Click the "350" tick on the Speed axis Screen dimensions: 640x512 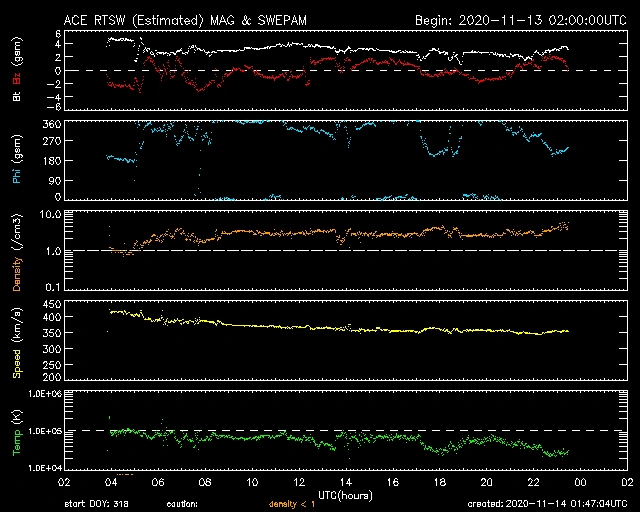pyautogui.click(x=52, y=333)
